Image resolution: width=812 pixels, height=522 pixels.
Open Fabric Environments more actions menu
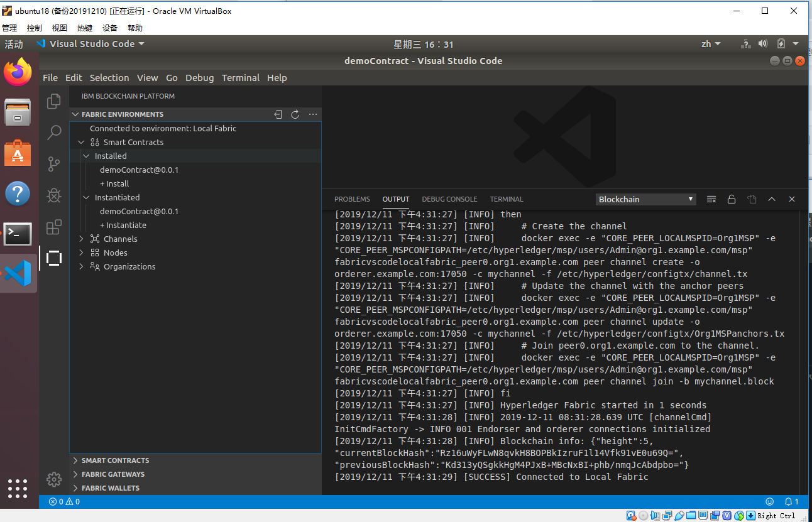tap(312, 114)
